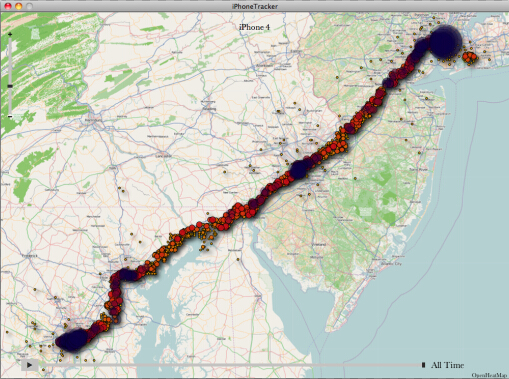Click the iPhoneTracker window title
Viewport: 509px width, 379px height.
point(255,6)
